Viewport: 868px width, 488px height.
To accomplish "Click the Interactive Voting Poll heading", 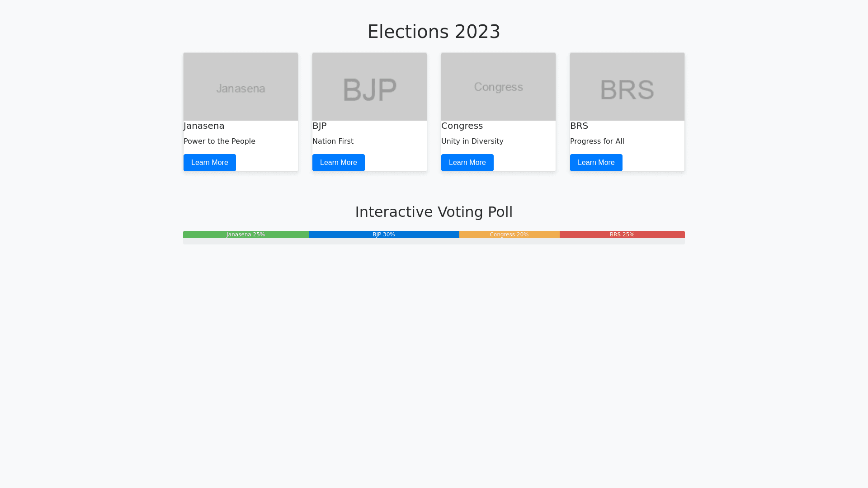I will coord(434,212).
